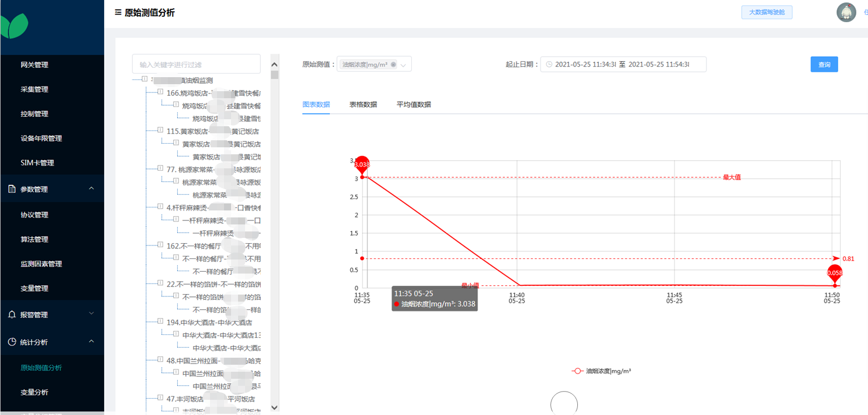The width and height of the screenshot is (868, 415).
Task: Open the 大数据驾驶舱 button
Action: pos(766,12)
